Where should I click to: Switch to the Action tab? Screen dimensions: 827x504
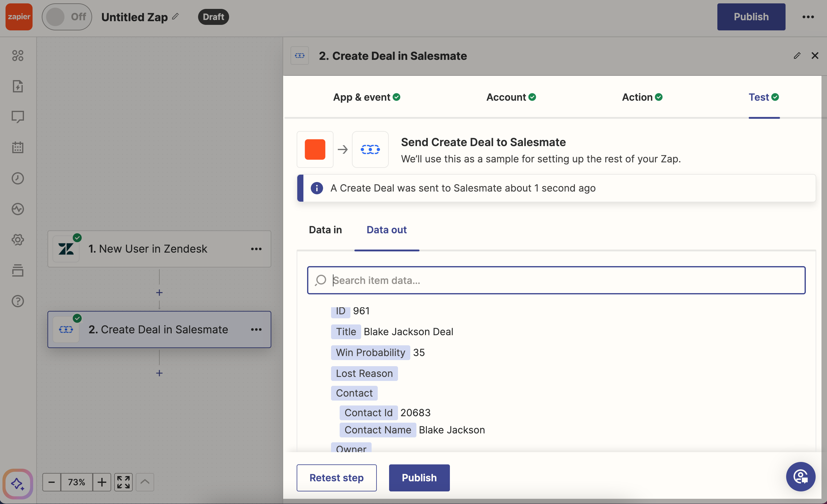642,97
